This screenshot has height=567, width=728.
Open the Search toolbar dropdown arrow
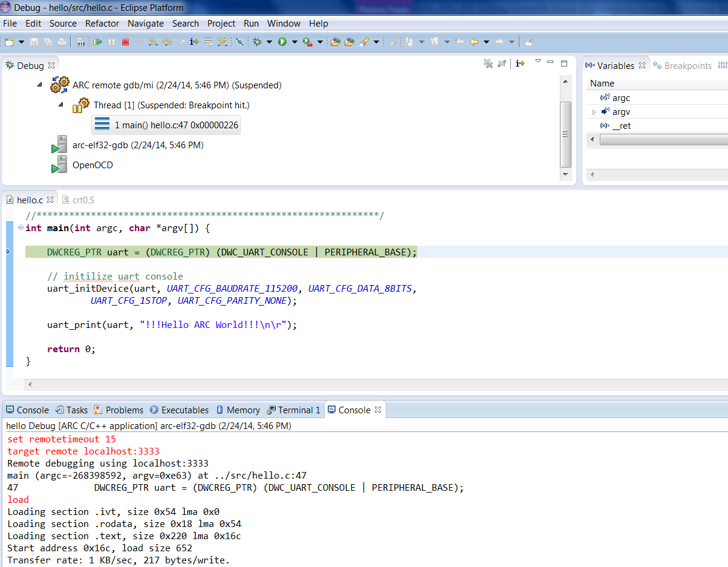376,42
